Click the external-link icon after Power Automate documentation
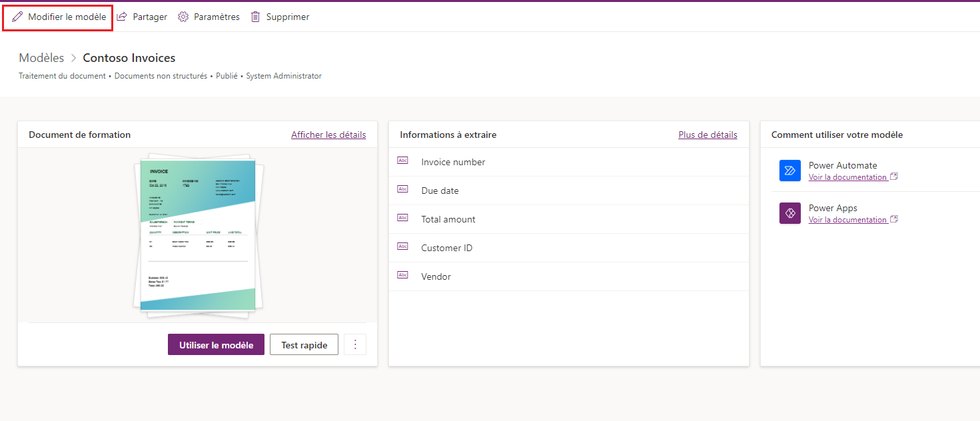 click(895, 176)
